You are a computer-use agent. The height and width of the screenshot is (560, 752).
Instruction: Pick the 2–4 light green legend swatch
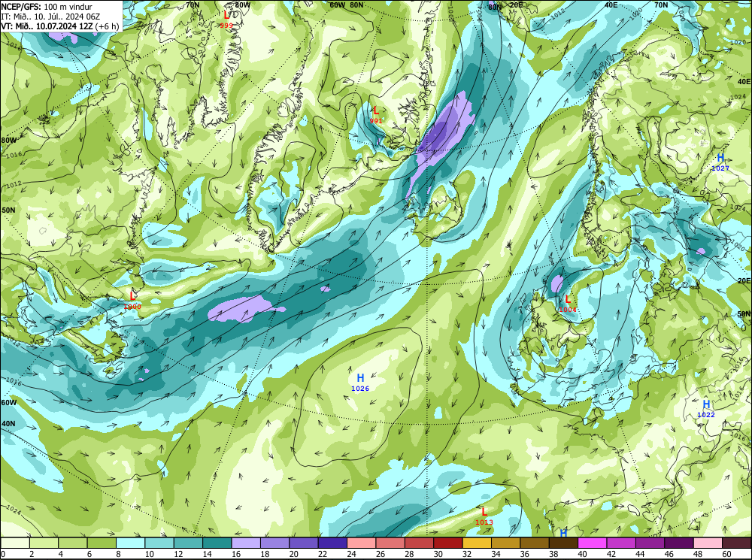pos(44,543)
